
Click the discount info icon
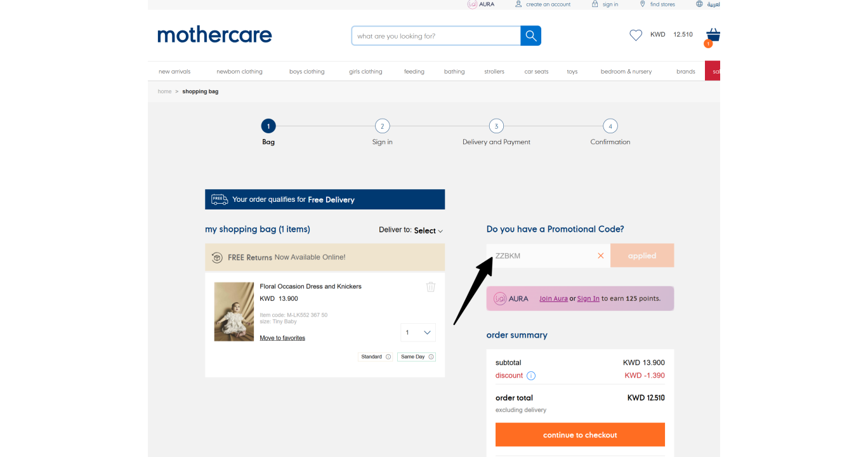(x=531, y=376)
